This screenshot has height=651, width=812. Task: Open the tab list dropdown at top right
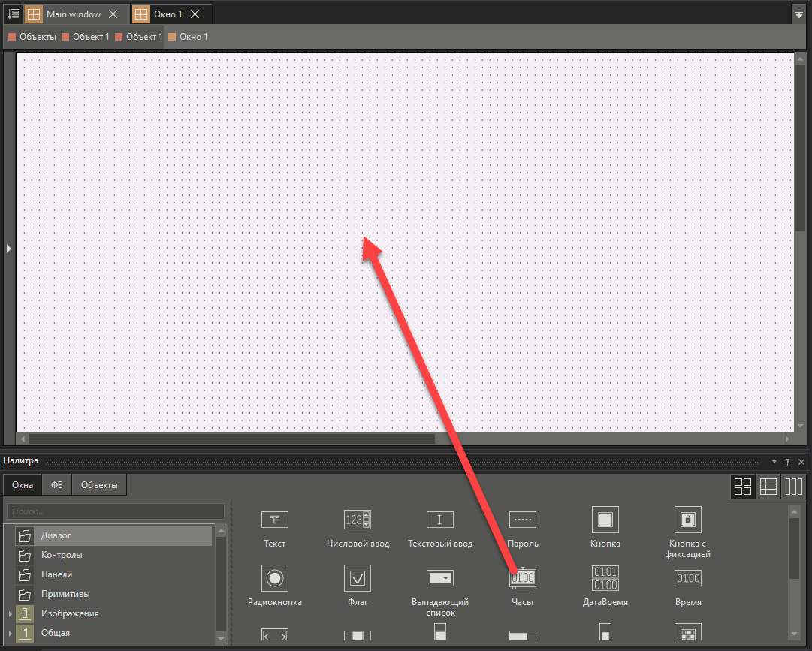tap(799, 14)
